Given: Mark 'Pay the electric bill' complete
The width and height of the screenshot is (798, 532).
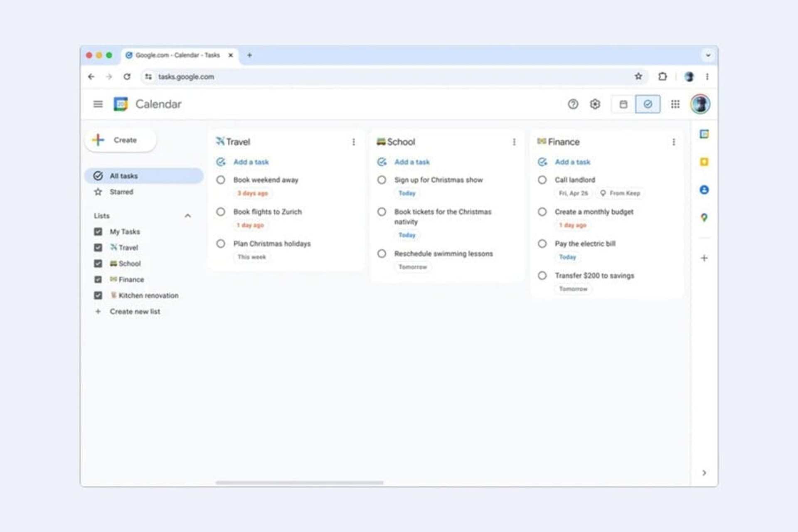Looking at the screenshot, I should point(542,244).
